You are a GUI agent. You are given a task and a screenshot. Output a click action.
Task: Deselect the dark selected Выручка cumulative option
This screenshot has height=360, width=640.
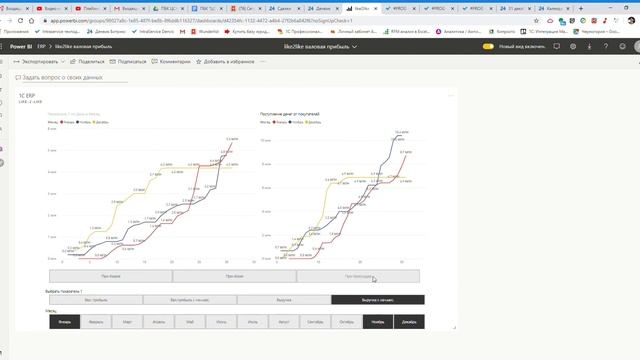click(378, 300)
